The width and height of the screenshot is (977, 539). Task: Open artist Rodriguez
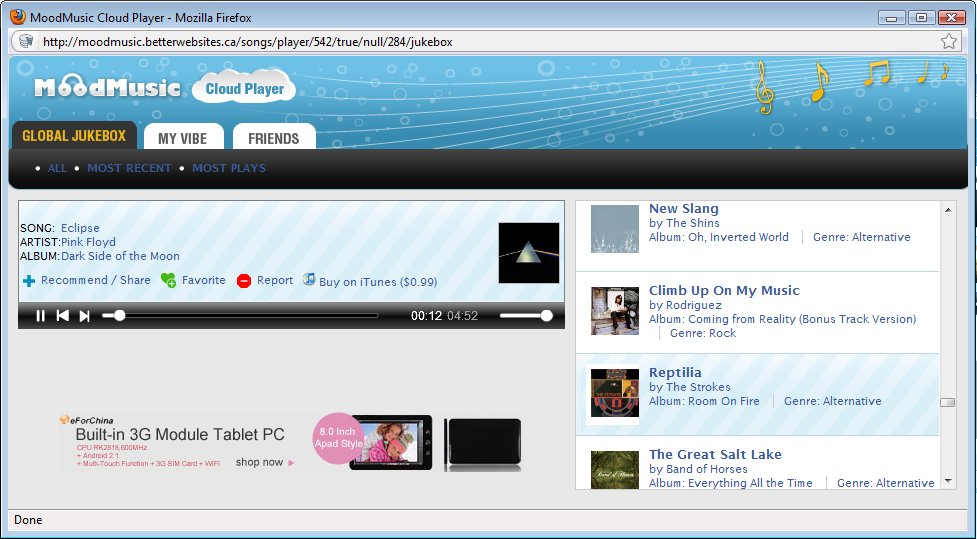pyautogui.click(x=693, y=305)
